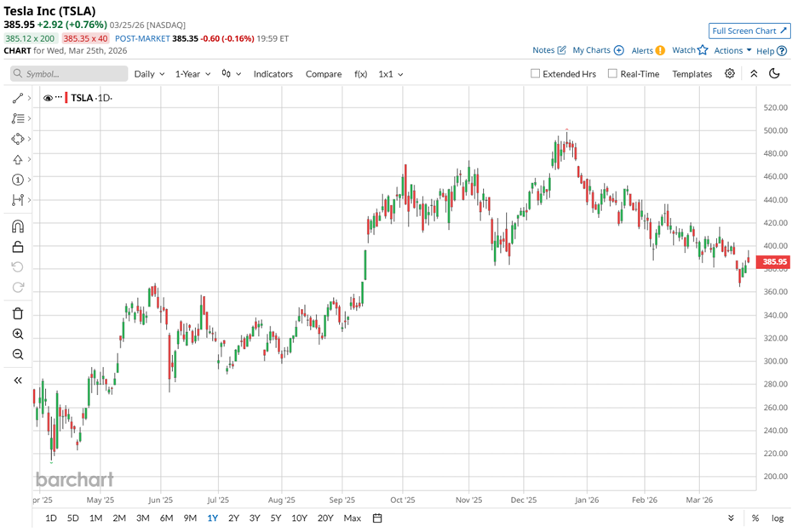This screenshot has height=532, width=798.
Task: Zoom out using the magnifier minus icon
Action: pyautogui.click(x=17, y=355)
